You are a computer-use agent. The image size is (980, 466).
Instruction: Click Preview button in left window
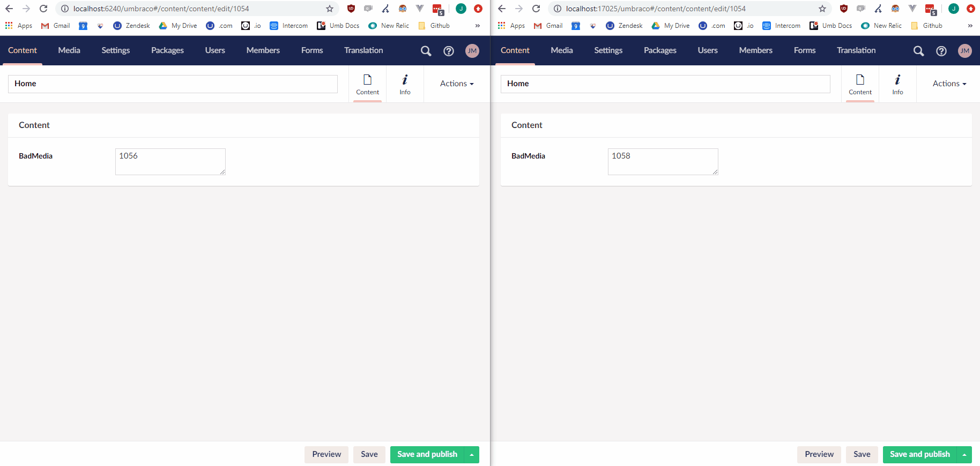tap(326, 455)
